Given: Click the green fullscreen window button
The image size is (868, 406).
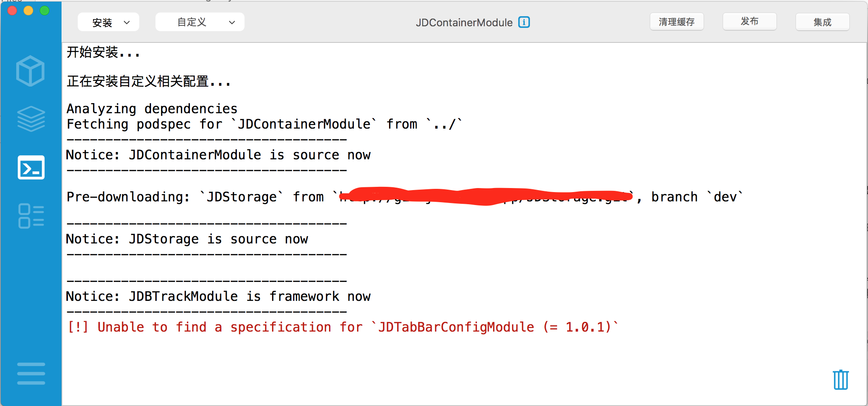Looking at the screenshot, I should coord(45,11).
